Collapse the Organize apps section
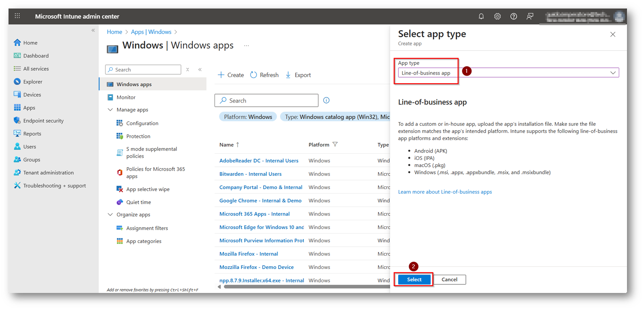This screenshot has height=310, width=644. [x=110, y=214]
